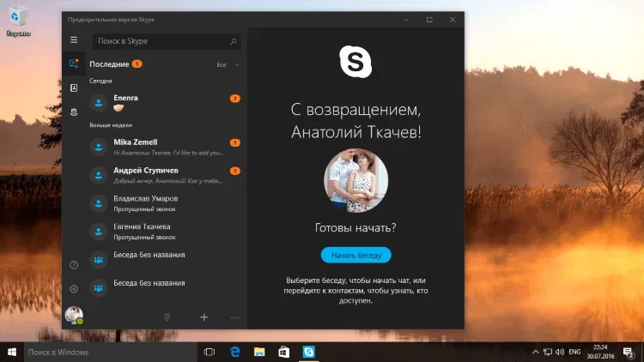Launch Microsoft Edge from taskbar
This screenshot has height=362, width=644.
pos(235,352)
